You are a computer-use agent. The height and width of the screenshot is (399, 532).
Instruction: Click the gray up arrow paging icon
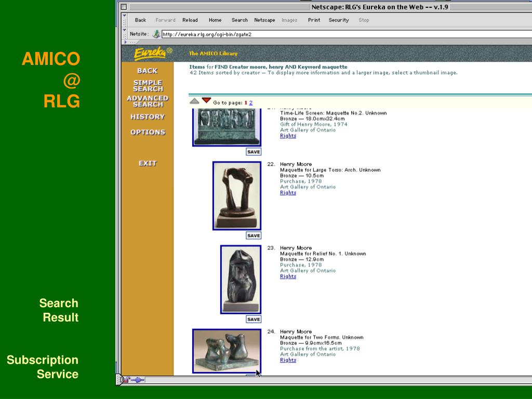194,101
